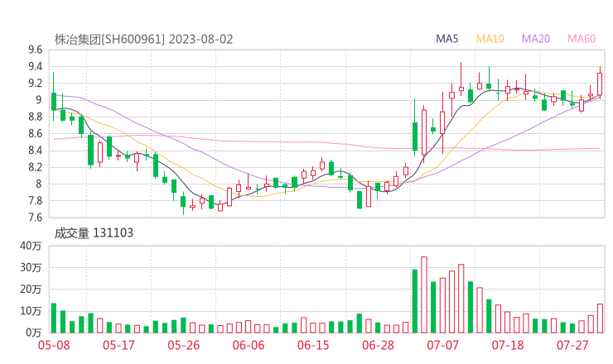Click the 05-26 date label

pos(184,345)
